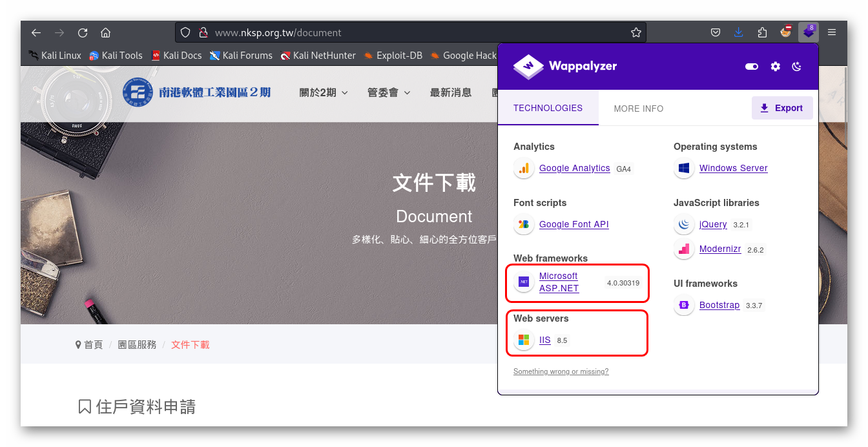This screenshot has width=868, height=447.
Task: Click the foreground-tab menu button icon beside cat icon
Action: tap(786, 31)
